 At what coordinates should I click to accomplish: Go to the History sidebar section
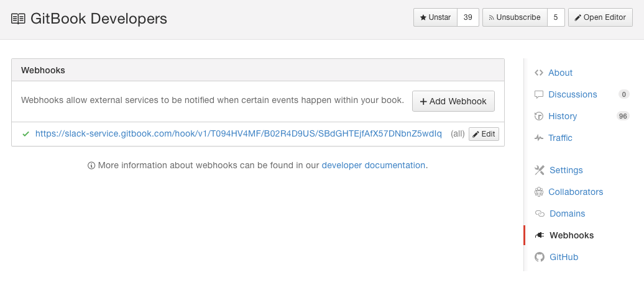click(563, 116)
